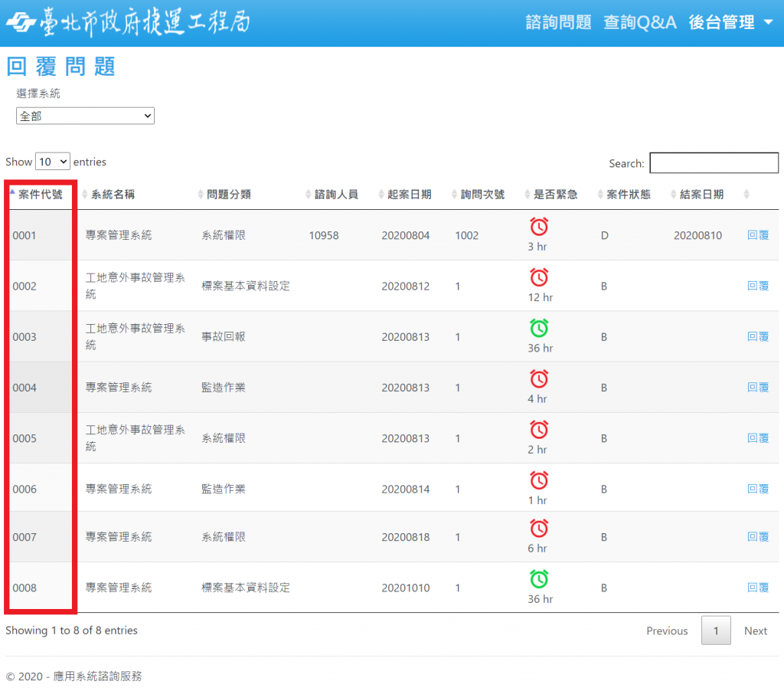Click 結案日期 value 20200810
Screen dimensions: 784x691
click(x=697, y=236)
